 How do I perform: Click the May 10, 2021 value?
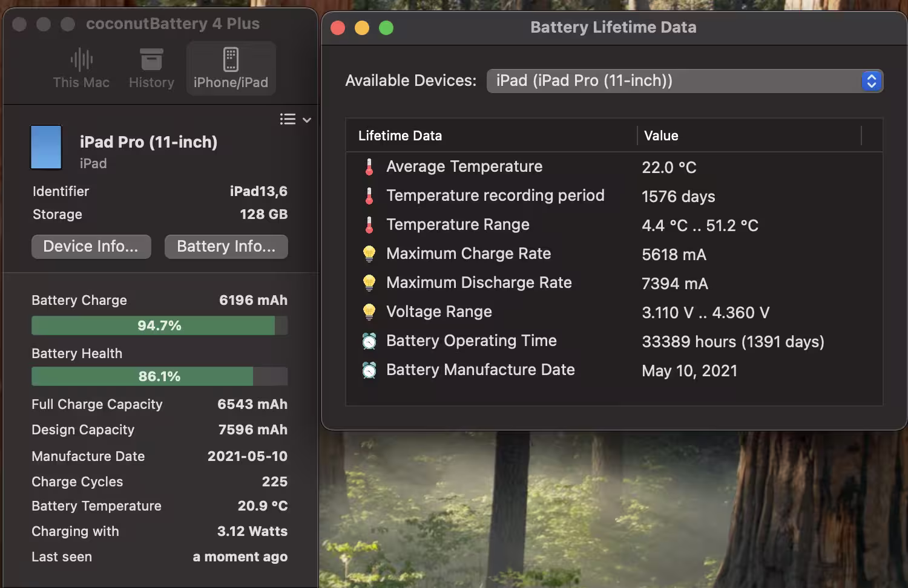(x=689, y=371)
